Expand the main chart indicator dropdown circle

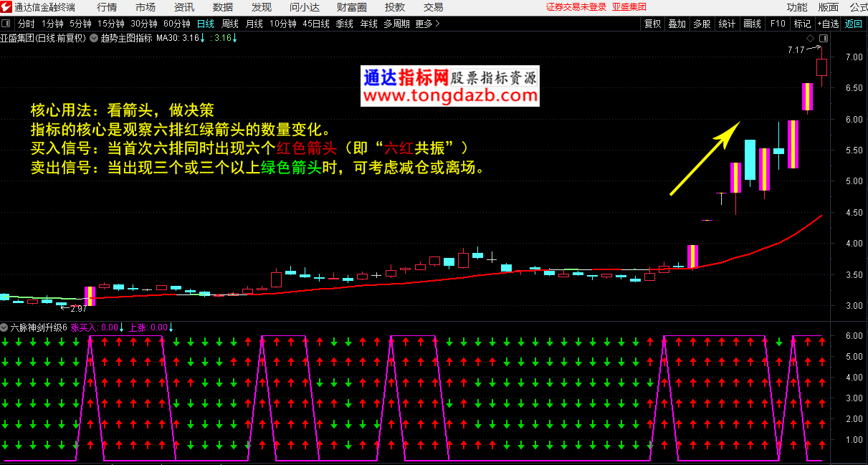coord(93,38)
